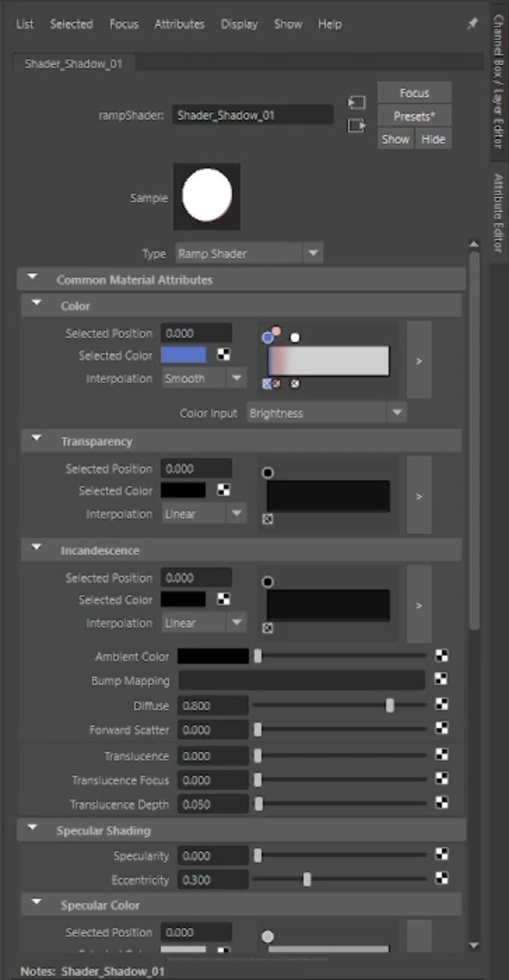Open the Color Input Brightness dropdown
Viewport: 509px width, 980px height.
click(396, 413)
